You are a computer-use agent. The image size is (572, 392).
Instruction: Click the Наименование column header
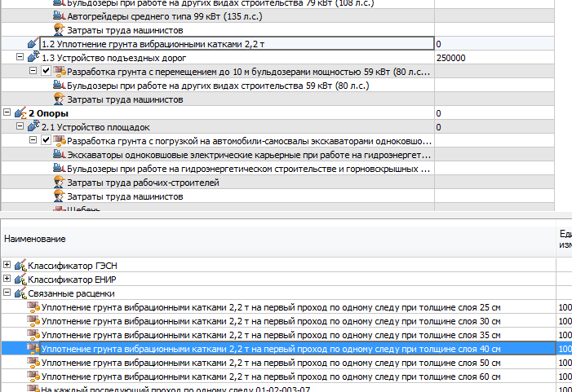278,239
